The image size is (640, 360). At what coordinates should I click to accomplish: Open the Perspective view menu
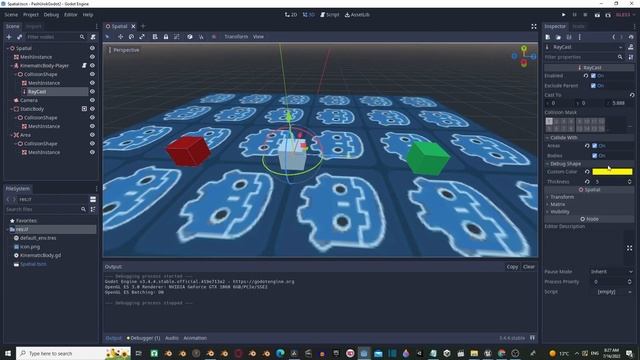[x=124, y=50]
